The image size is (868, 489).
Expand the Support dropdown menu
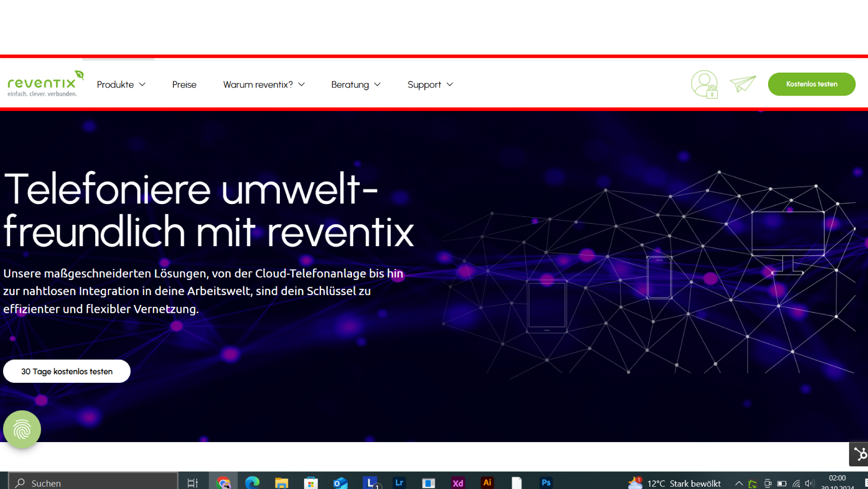[x=430, y=84]
